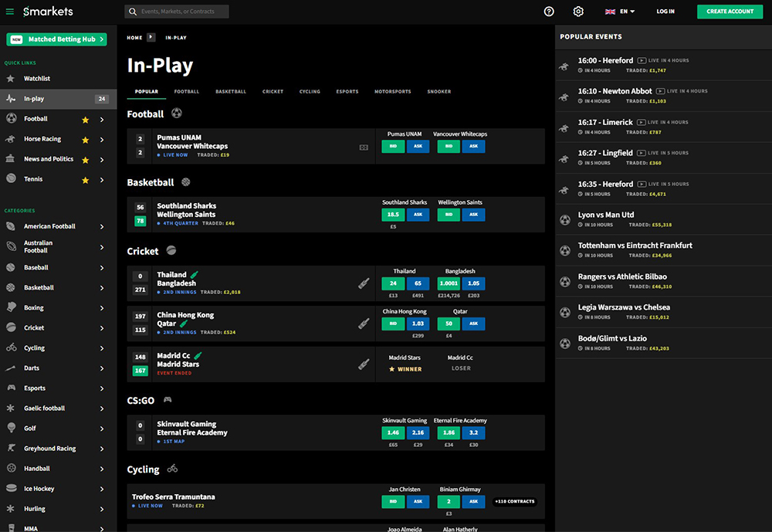Click the +110 Contracts button
This screenshot has width=772, height=532.
pyautogui.click(x=514, y=501)
